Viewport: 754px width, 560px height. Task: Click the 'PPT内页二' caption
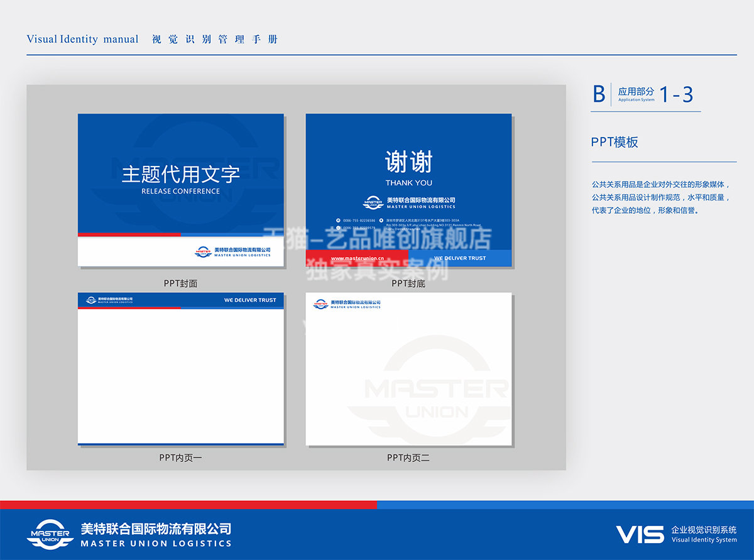pyautogui.click(x=408, y=458)
